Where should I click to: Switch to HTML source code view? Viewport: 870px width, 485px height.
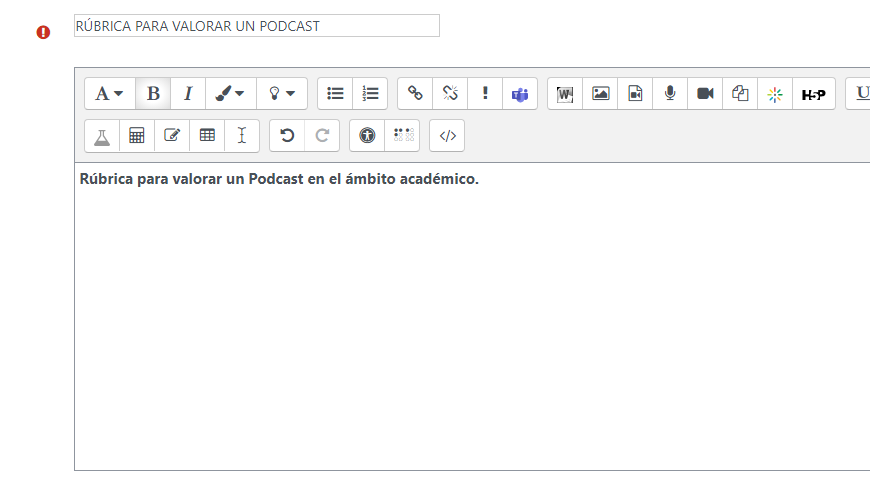tap(447, 136)
